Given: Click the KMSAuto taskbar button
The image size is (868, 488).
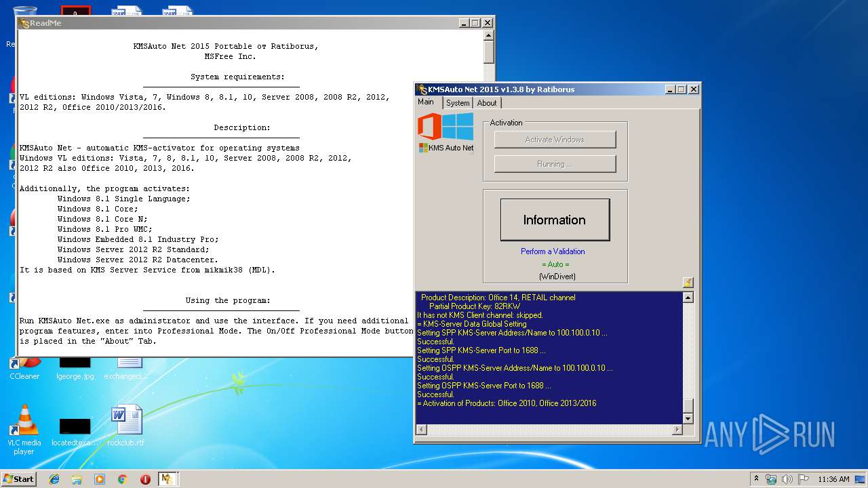Looking at the screenshot, I should tap(167, 479).
